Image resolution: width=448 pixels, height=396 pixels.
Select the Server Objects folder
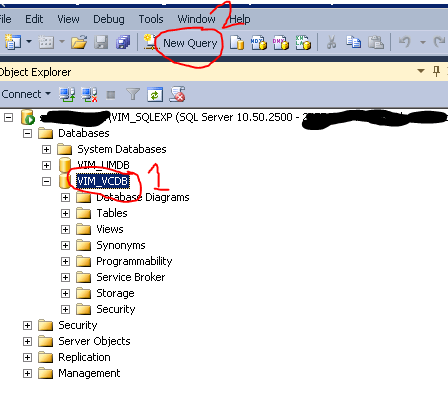click(94, 341)
